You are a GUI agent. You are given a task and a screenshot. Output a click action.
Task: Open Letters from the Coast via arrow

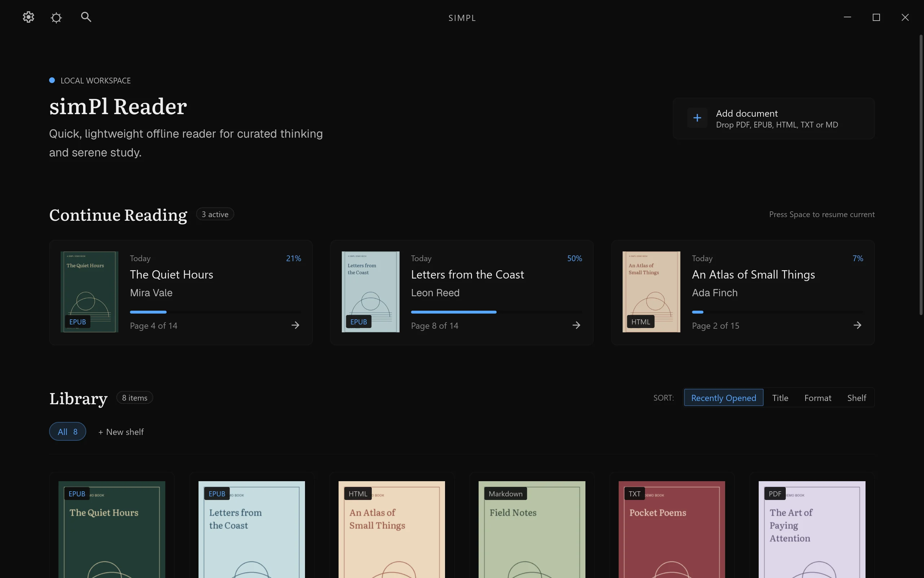pyautogui.click(x=576, y=325)
